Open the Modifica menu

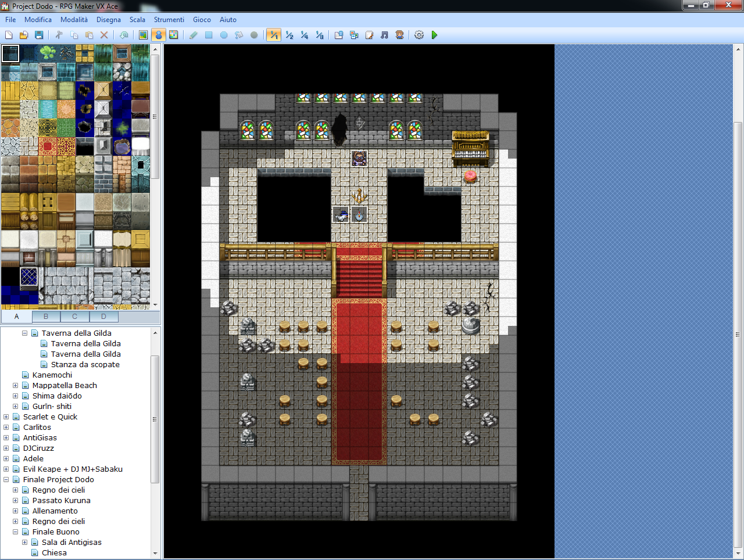[x=38, y=20]
